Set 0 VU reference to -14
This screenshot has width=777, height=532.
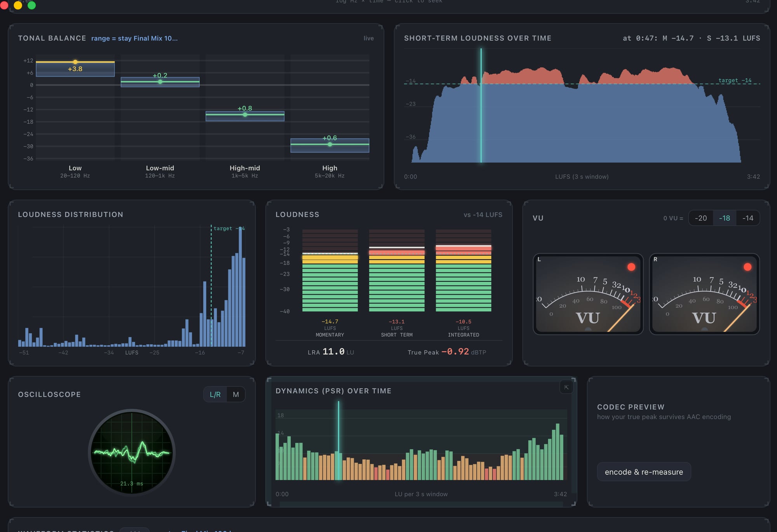pyautogui.click(x=748, y=218)
